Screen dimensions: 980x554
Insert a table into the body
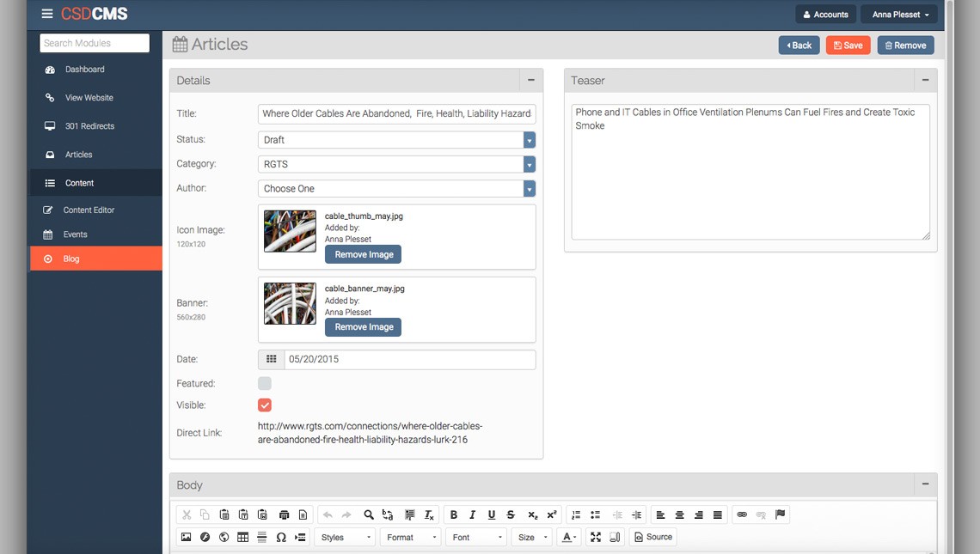pos(243,538)
